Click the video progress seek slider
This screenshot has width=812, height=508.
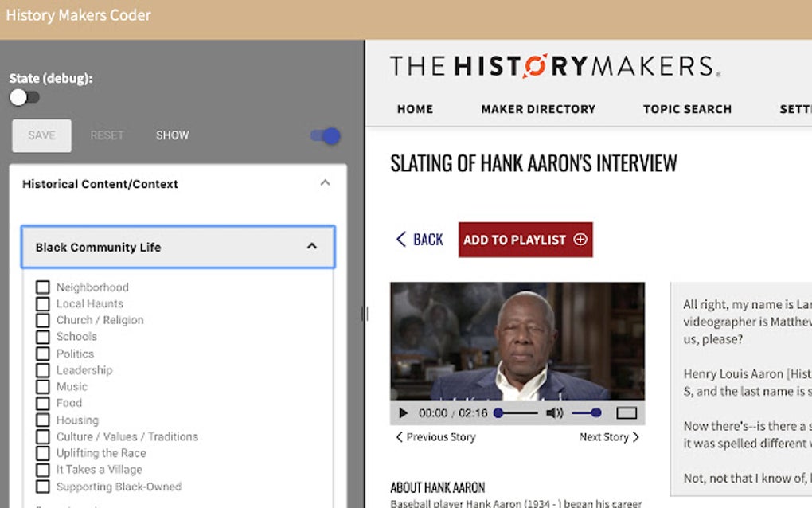point(516,413)
